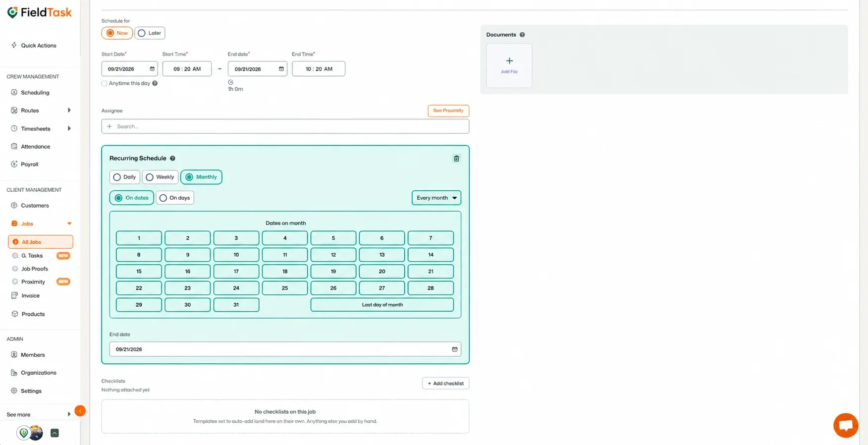Collapse the Jobs menu arrow
The image size is (868, 445).
tap(69, 223)
